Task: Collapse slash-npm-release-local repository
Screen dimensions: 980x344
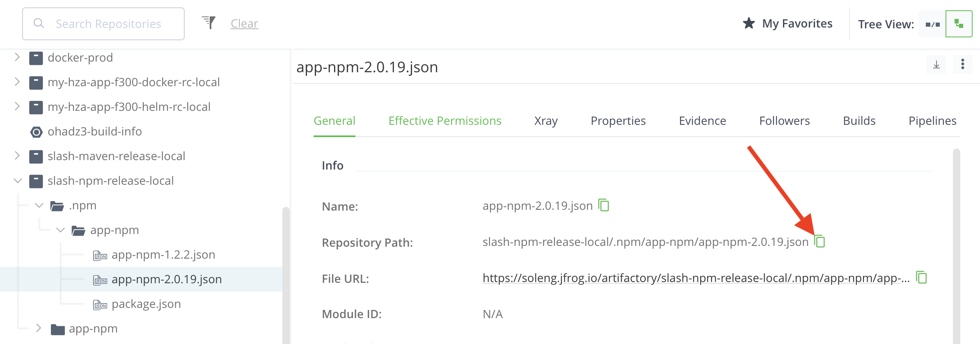Action: (x=18, y=181)
